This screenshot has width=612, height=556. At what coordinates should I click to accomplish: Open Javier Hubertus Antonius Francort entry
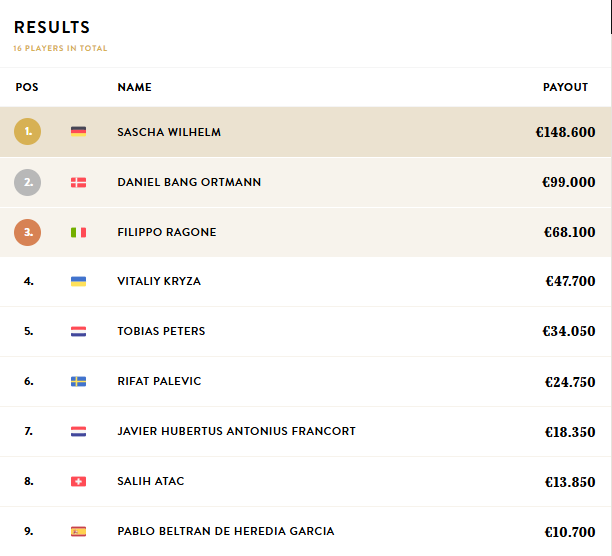pos(236,431)
